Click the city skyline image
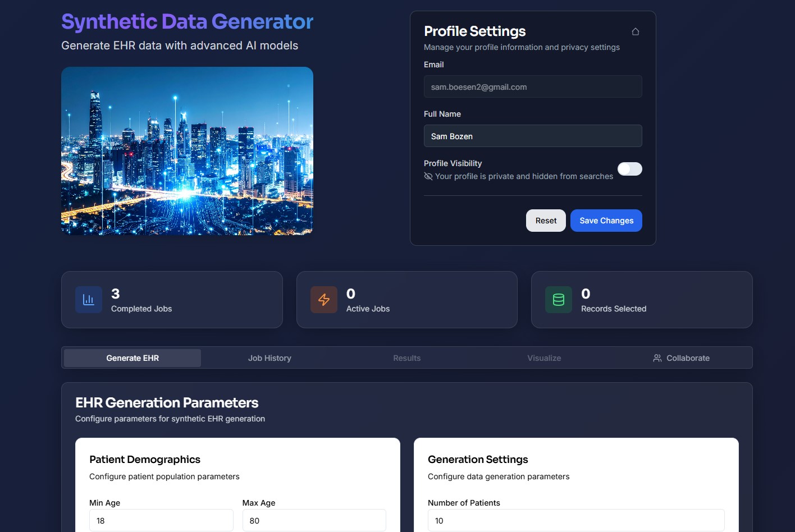Screen dimensions: 795x532 tap(187, 151)
